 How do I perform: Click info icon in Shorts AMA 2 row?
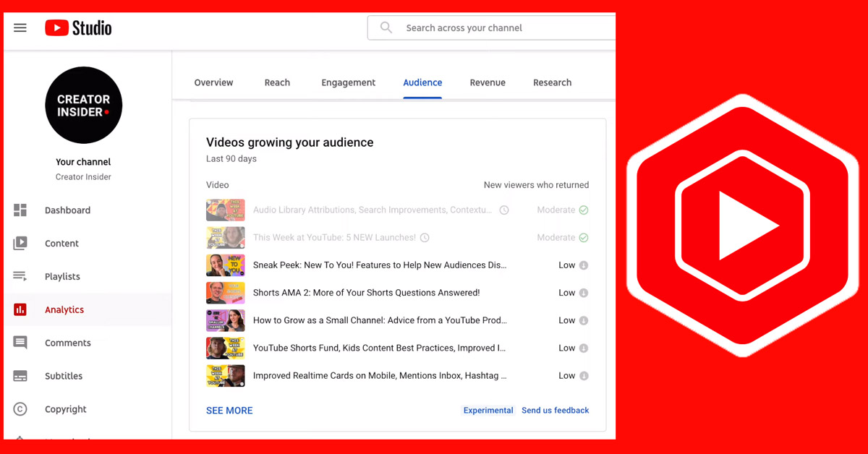pos(584,293)
